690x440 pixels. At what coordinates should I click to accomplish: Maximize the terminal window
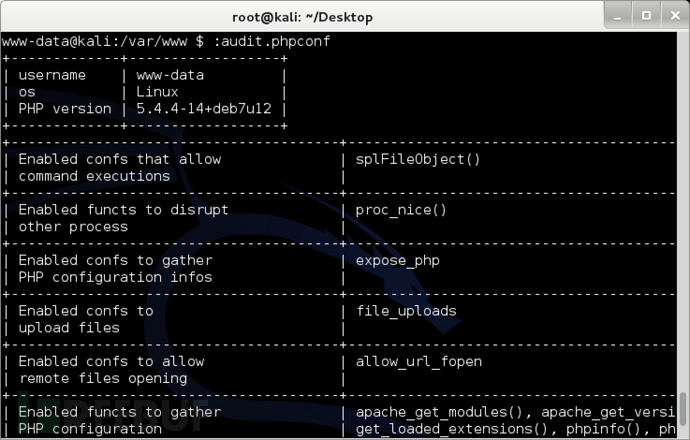click(x=646, y=16)
